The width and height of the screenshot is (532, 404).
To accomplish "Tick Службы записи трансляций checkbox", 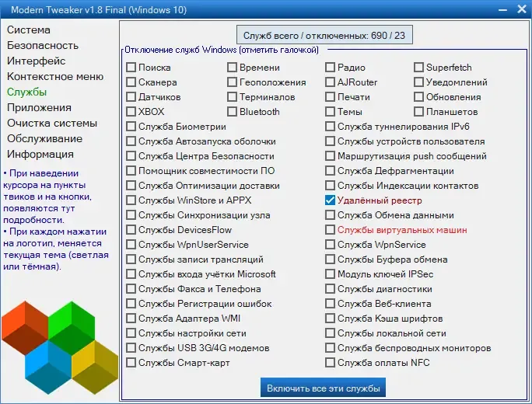I will (x=131, y=259).
